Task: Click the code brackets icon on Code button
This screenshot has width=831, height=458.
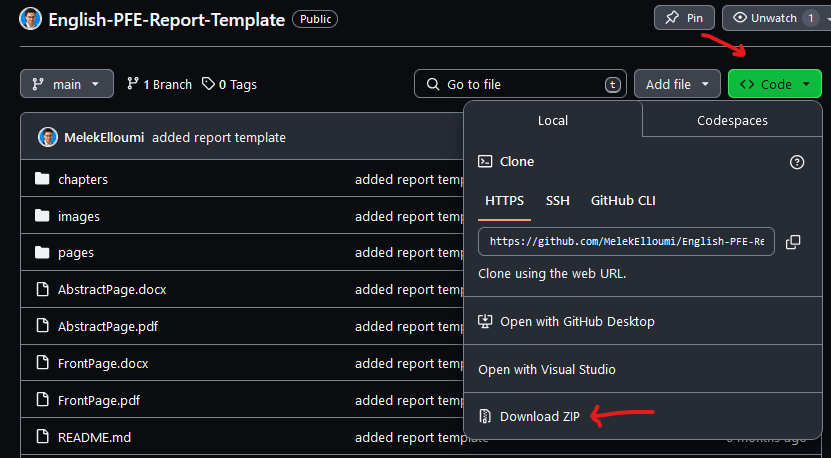Action: tap(747, 84)
